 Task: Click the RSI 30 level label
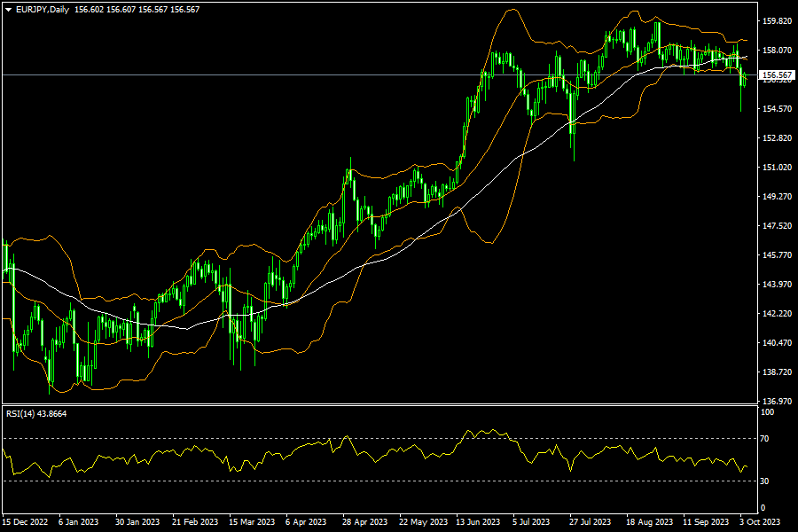[765, 481]
